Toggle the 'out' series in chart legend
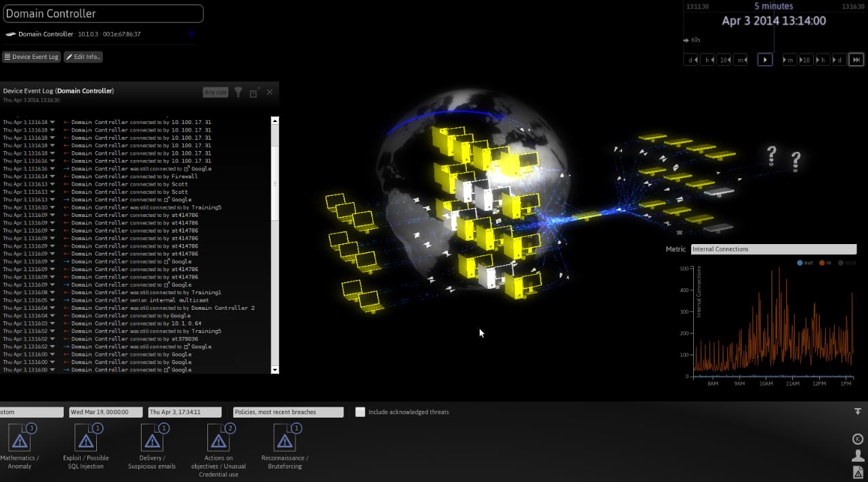The image size is (868, 482). point(804,262)
